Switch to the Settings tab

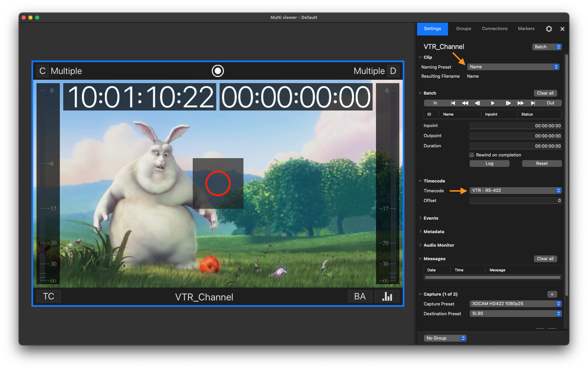click(x=432, y=29)
